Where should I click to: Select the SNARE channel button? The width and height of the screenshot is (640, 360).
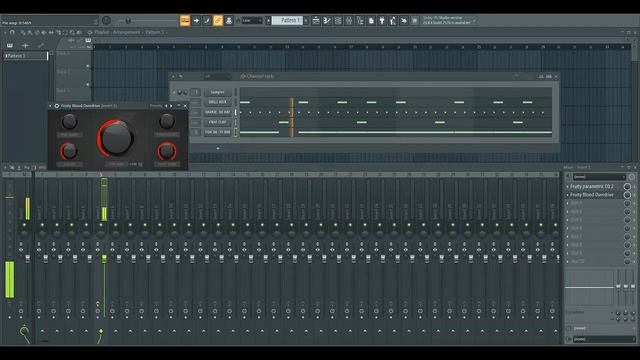point(217,112)
